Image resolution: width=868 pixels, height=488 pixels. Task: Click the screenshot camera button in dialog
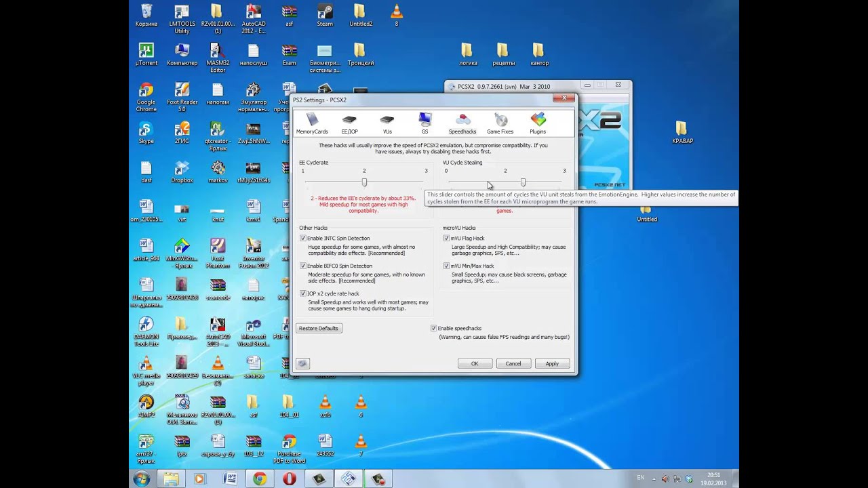pos(302,364)
